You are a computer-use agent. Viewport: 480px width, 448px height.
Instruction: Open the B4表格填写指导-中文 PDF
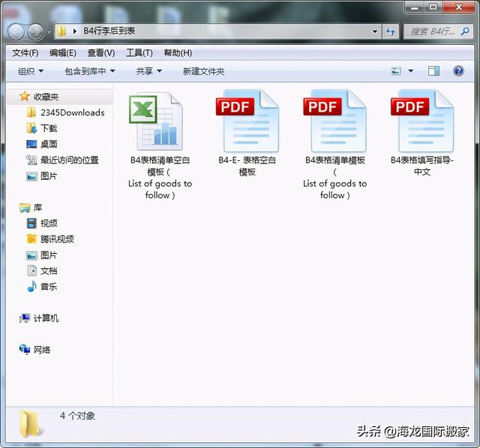pyautogui.click(x=421, y=124)
